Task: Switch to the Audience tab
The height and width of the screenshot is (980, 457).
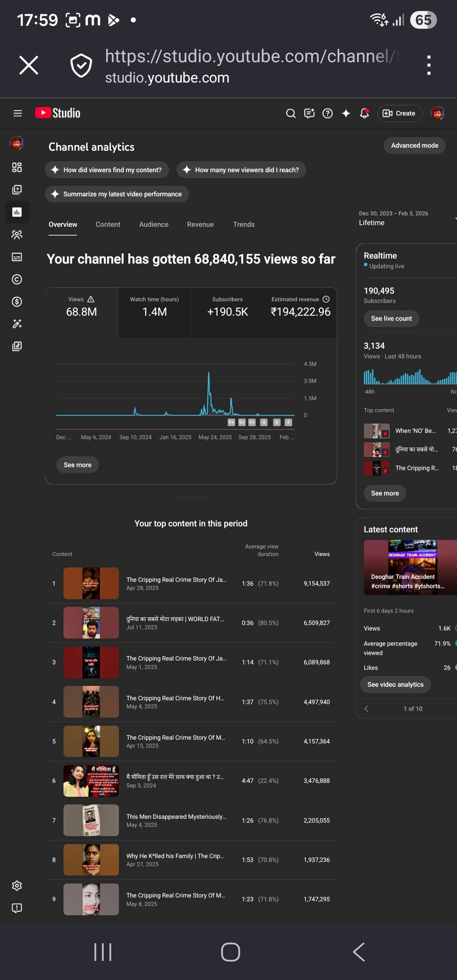Action: pyautogui.click(x=154, y=224)
